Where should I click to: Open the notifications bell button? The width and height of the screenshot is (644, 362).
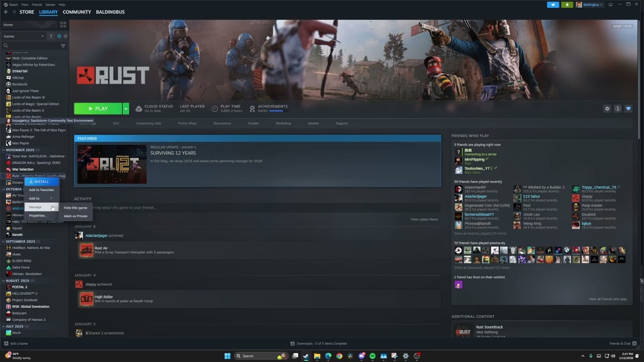click(x=568, y=5)
